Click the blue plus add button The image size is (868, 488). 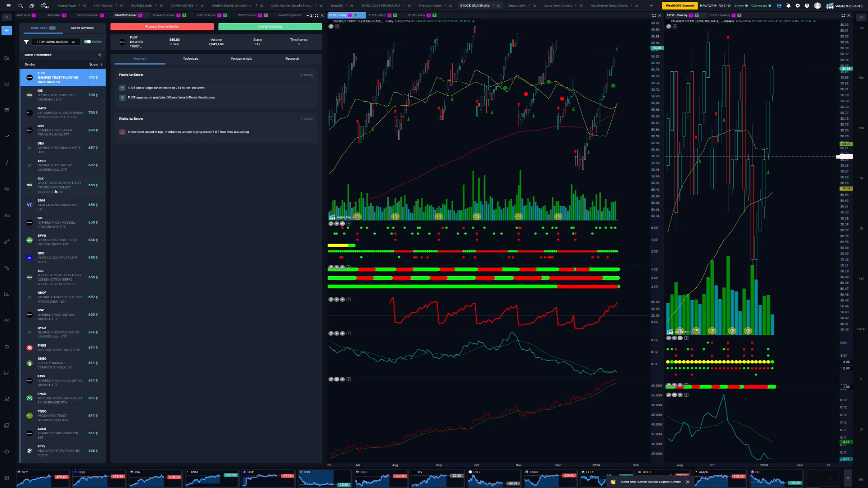pyautogui.click(x=7, y=30)
